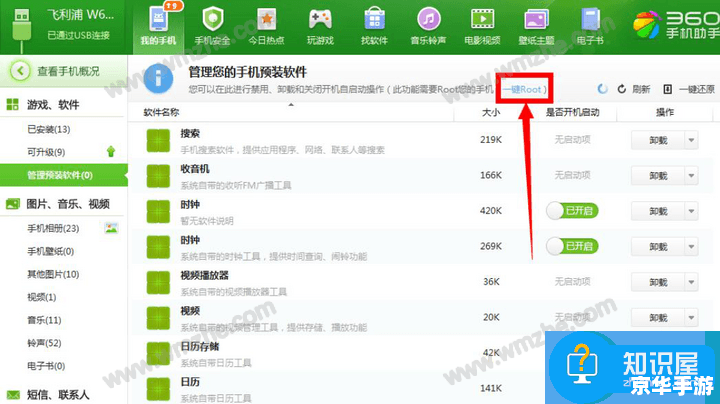Click the back arrow beside 查看手机概况
Viewport: 720px width, 404px height.
pos(20,71)
